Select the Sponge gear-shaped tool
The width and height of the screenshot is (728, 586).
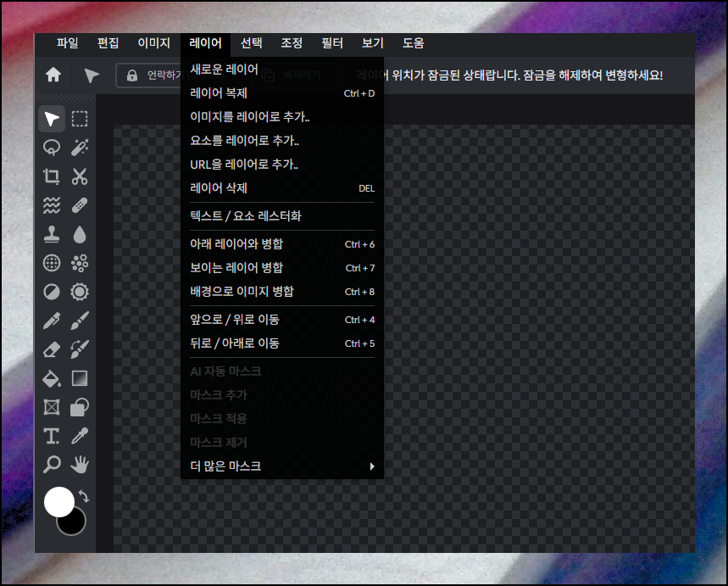(80, 292)
